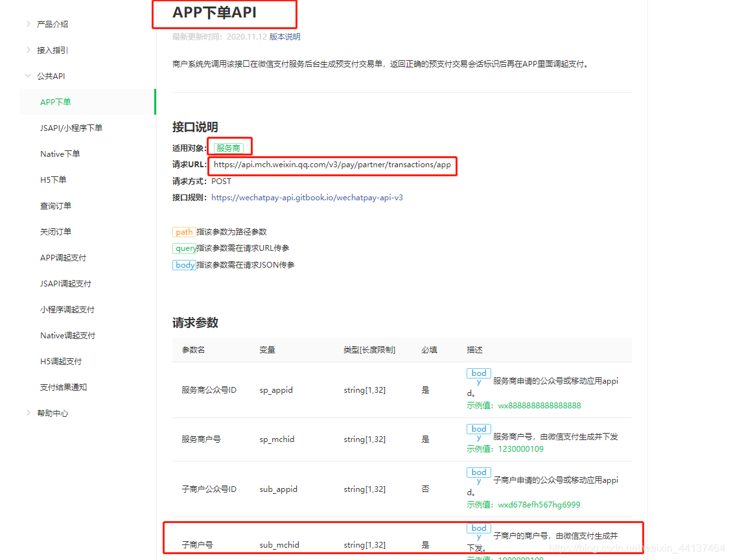Expand the 帮助中心 section chevron
This screenshot has width=731, height=560.
point(28,413)
